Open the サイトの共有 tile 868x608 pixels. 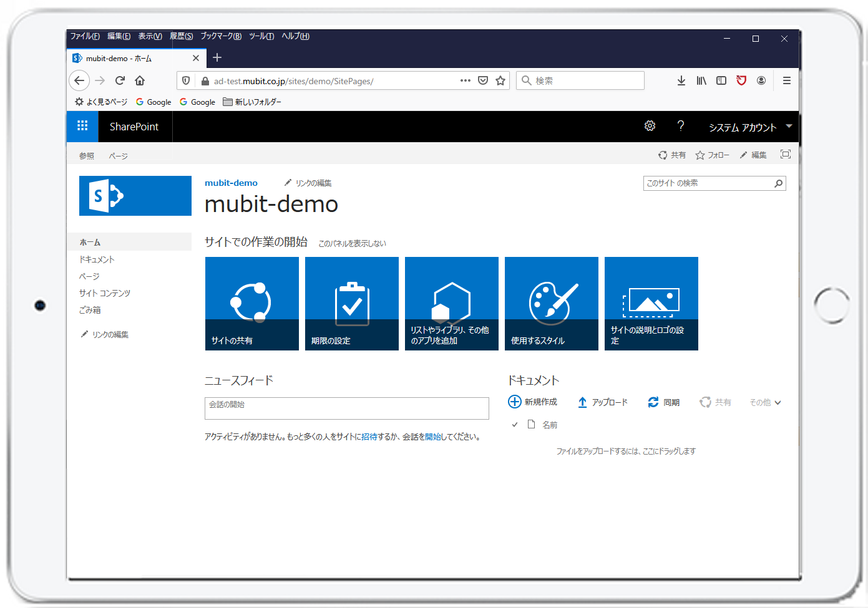pos(252,304)
